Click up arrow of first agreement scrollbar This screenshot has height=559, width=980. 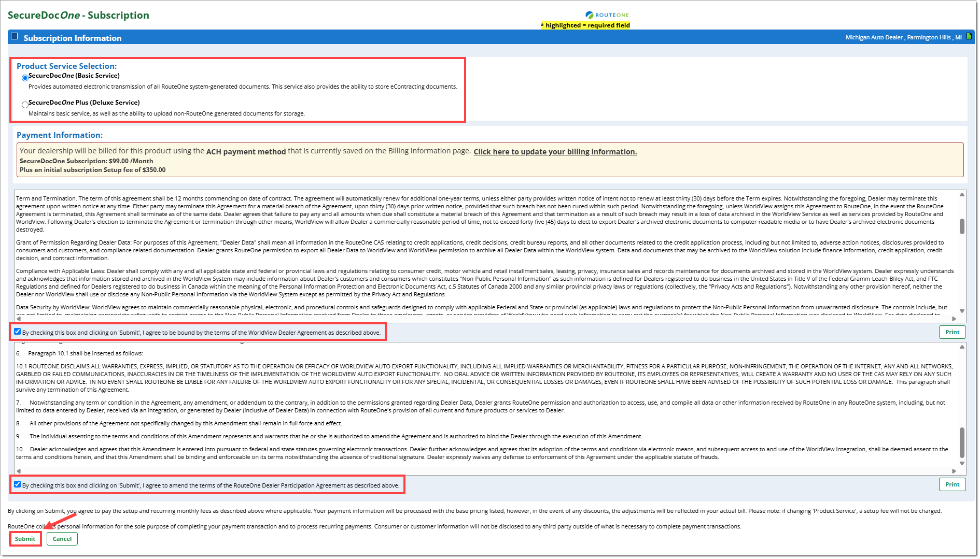[x=962, y=195]
